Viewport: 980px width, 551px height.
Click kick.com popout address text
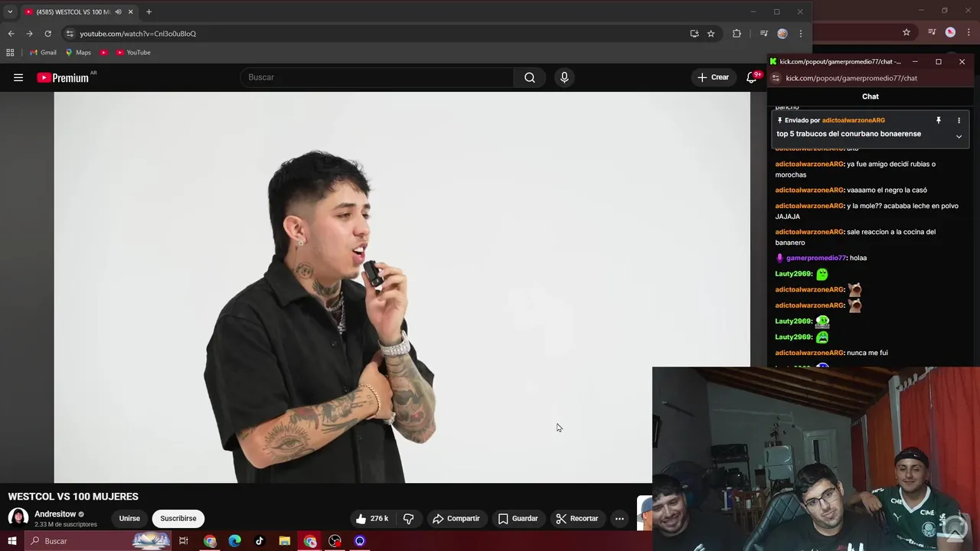(851, 78)
